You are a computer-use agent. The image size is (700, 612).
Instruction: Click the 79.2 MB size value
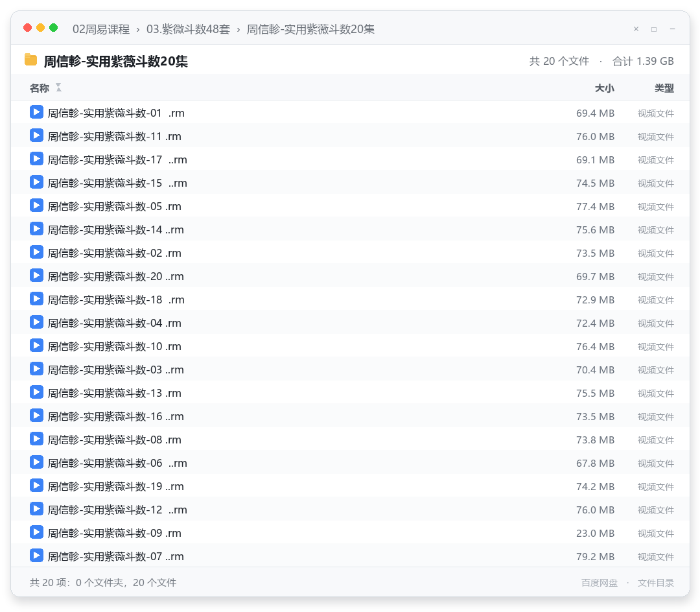coord(595,557)
